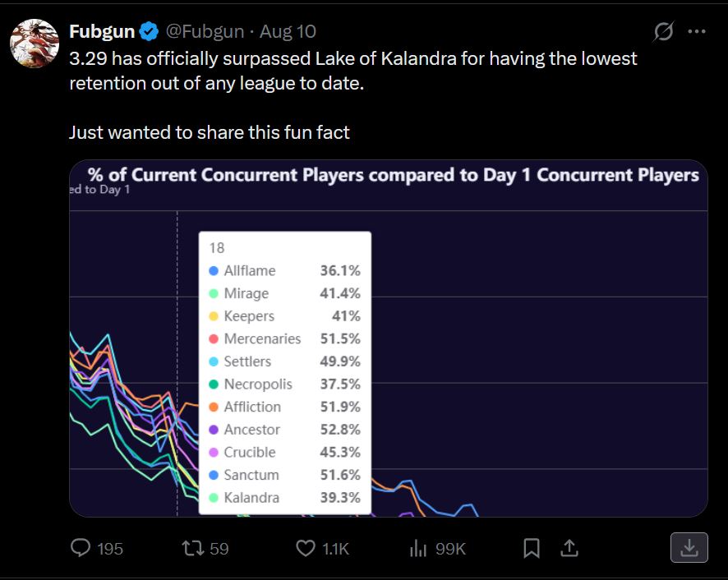This screenshot has width=728, height=580.
Task: Select the Ancestor purple legend dot
Action: [214, 430]
